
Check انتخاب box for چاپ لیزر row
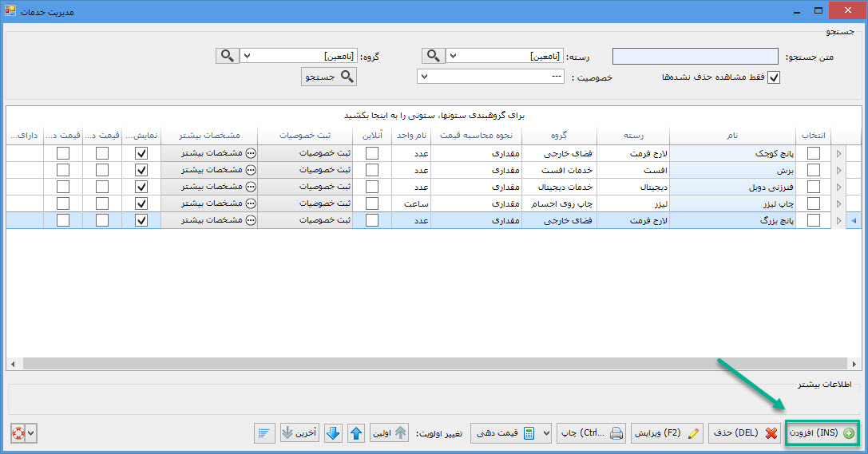click(x=813, y=203)
